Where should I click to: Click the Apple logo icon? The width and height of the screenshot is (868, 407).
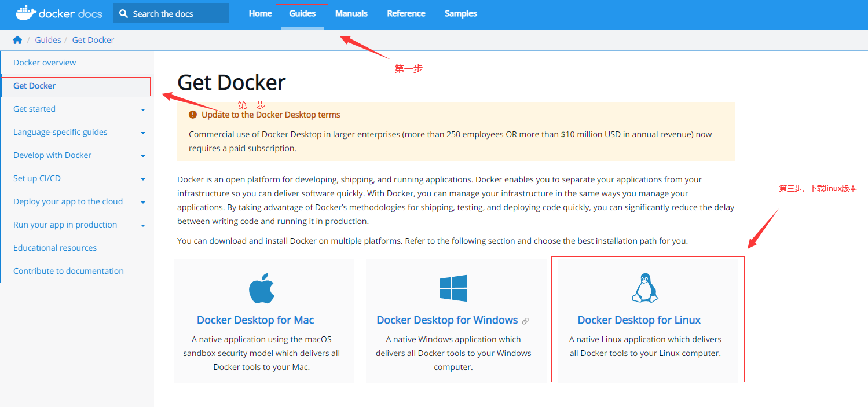(262, 288)
